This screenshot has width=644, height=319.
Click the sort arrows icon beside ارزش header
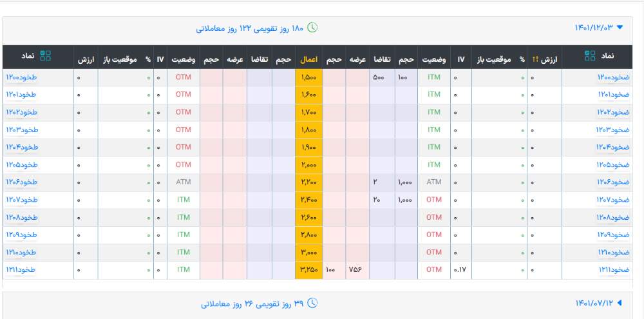click(x=535, y=59)
